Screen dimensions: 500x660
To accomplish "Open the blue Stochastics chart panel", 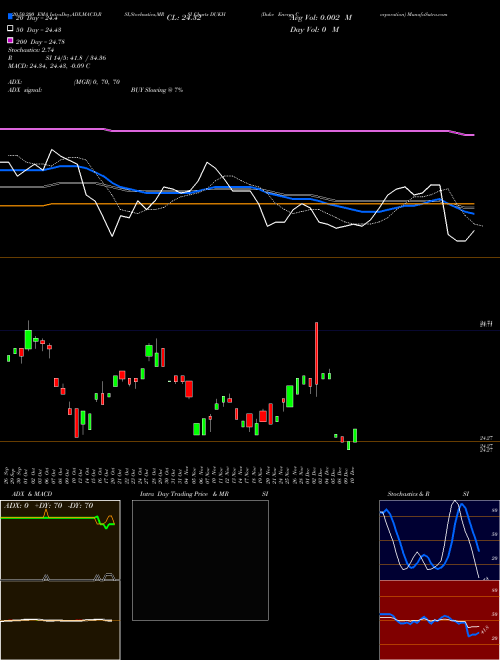I will [x=439, y=540].
